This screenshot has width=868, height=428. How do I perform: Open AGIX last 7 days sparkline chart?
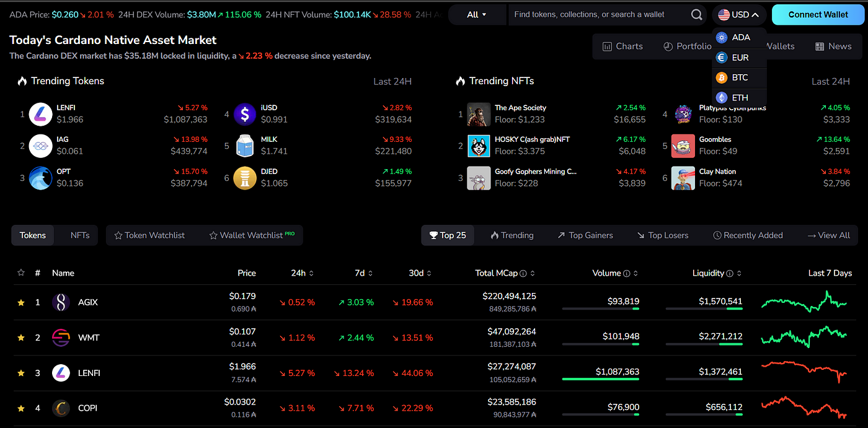tap(804, 302)
